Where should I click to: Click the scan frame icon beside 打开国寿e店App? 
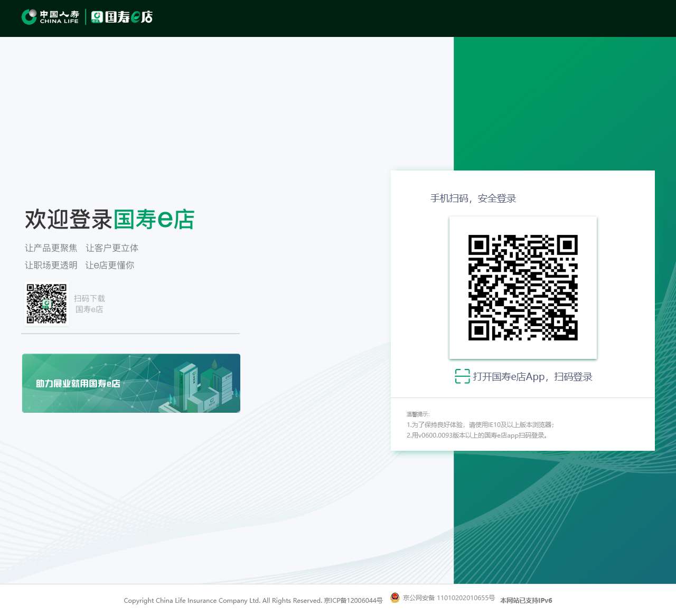[x=462, y=376]
